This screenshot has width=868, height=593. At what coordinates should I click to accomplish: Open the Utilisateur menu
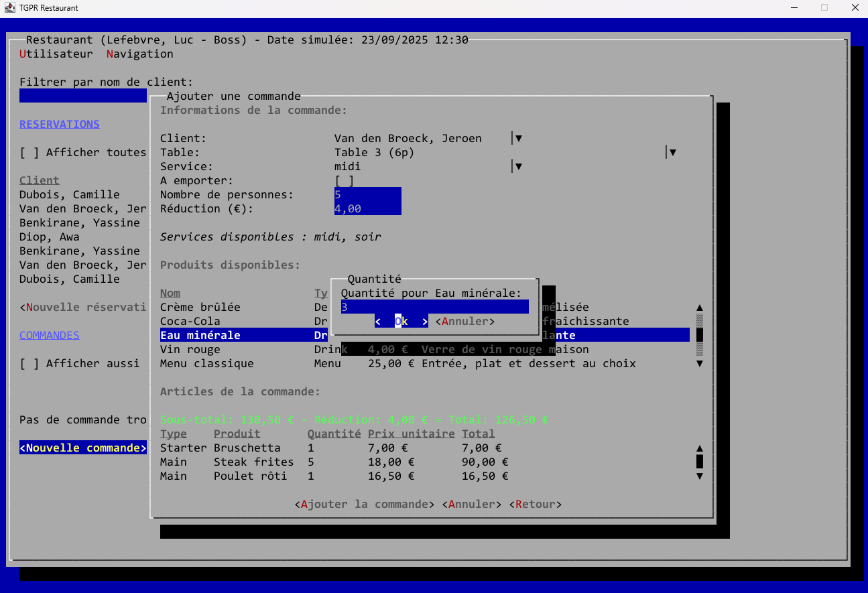56,54
